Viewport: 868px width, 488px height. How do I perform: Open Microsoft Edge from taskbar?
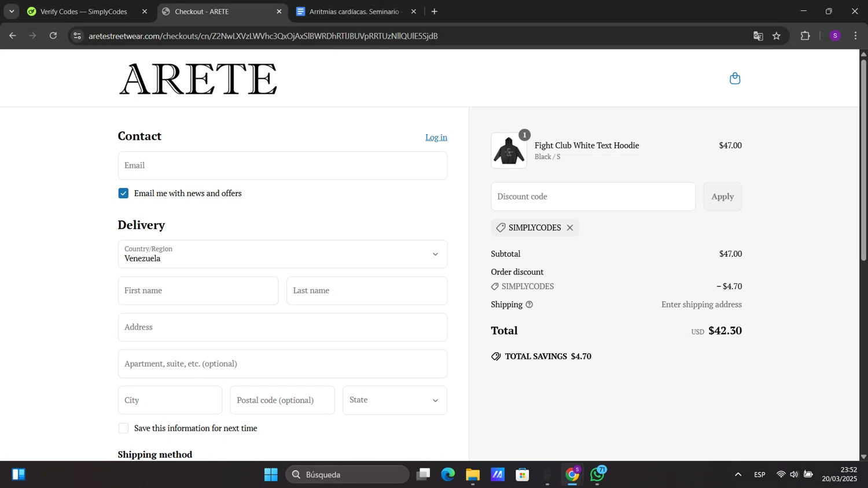click(448, 475)
